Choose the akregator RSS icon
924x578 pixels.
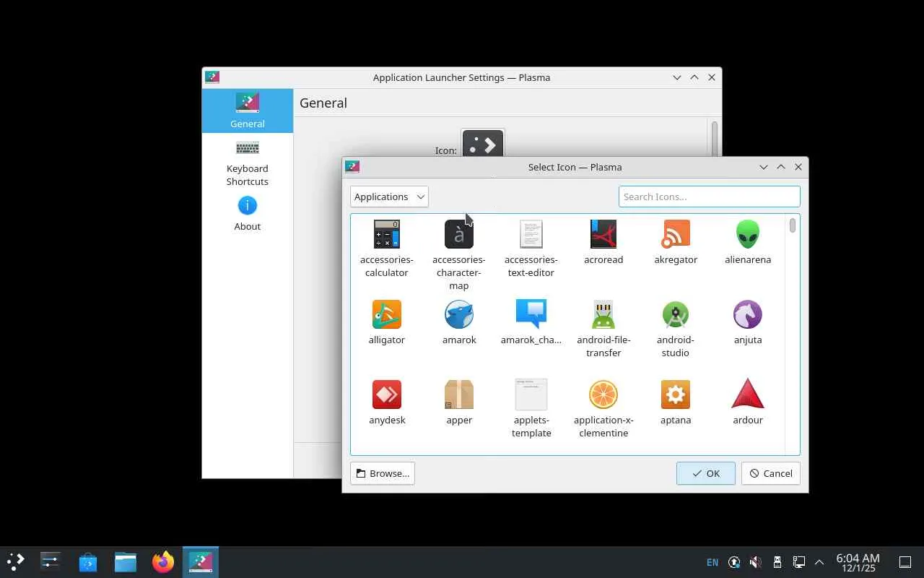(x=676, y=234)
